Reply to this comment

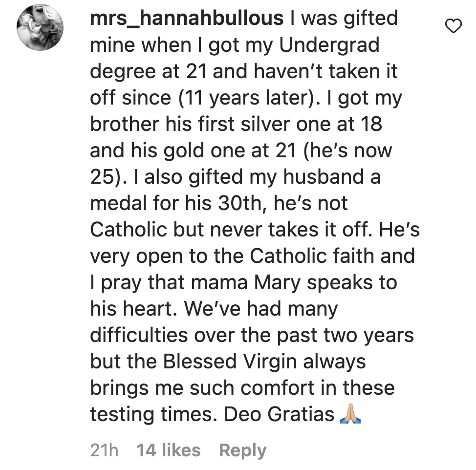pos(242,450)
